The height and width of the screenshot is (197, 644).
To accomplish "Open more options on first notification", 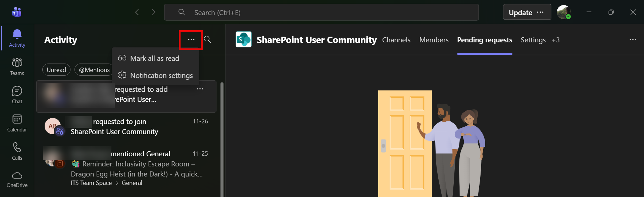I will pyautogui.click(x=200, y=89).
